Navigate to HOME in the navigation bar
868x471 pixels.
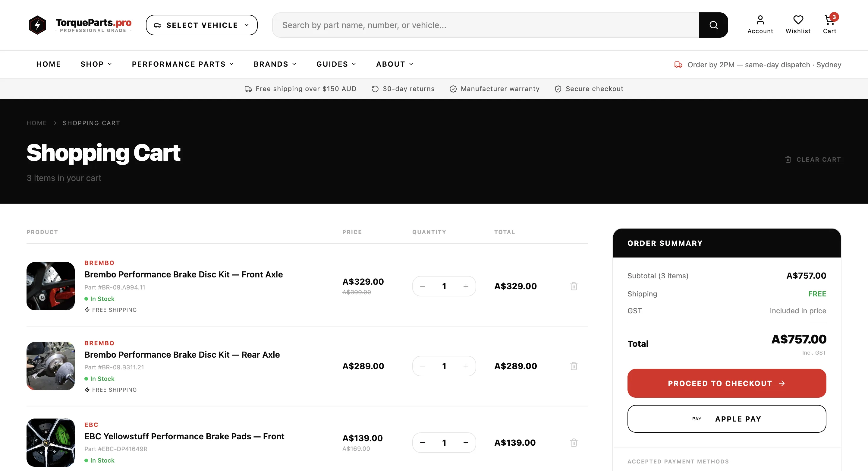click(49, 64)
